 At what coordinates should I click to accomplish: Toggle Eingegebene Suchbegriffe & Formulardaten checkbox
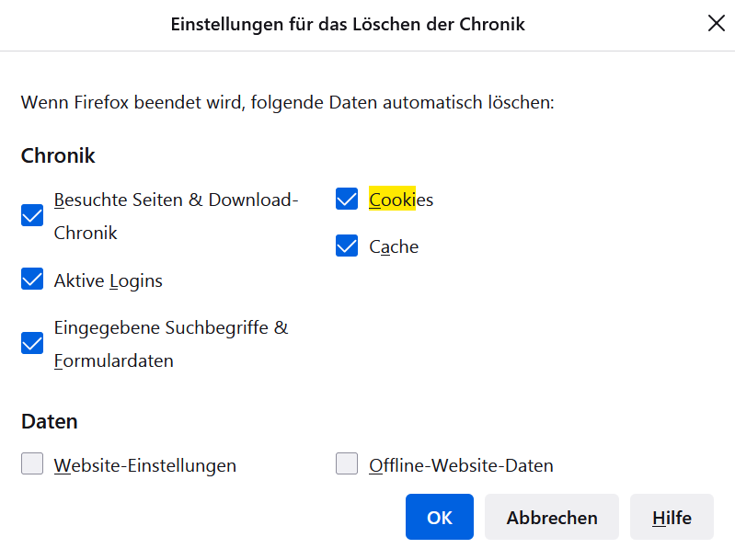pyautogui.click(x=32, y=343)
